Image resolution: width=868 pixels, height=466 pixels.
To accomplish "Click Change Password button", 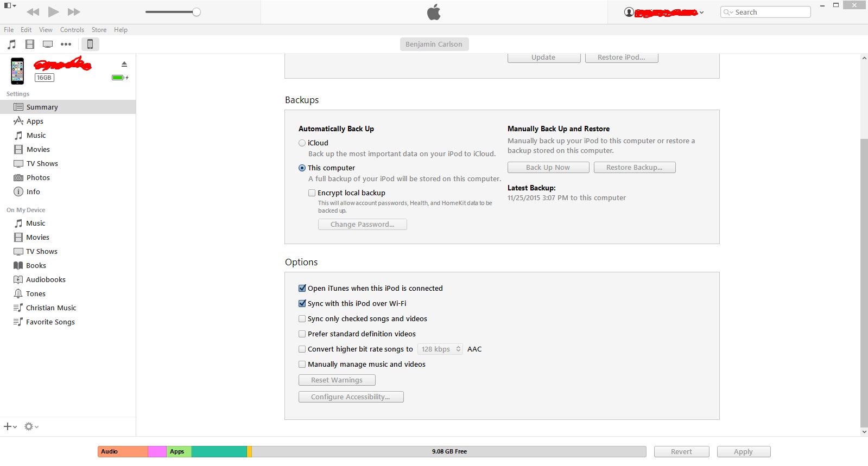I will [363, 225].
